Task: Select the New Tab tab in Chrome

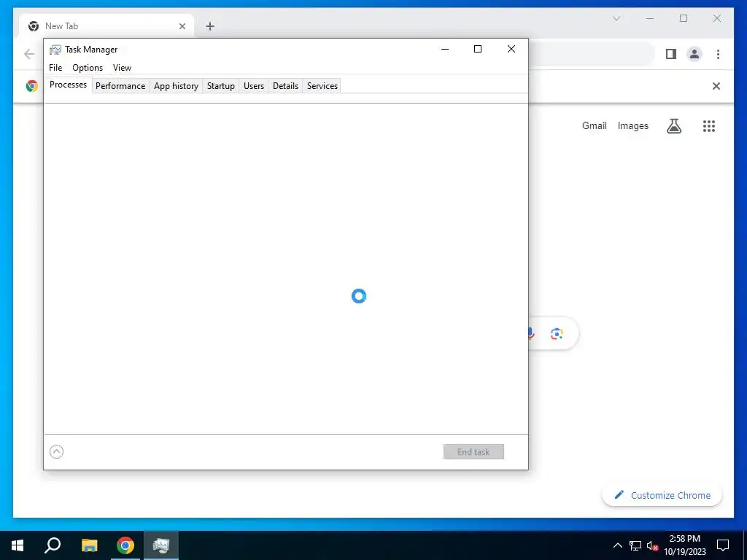Action: pos(107,26)
